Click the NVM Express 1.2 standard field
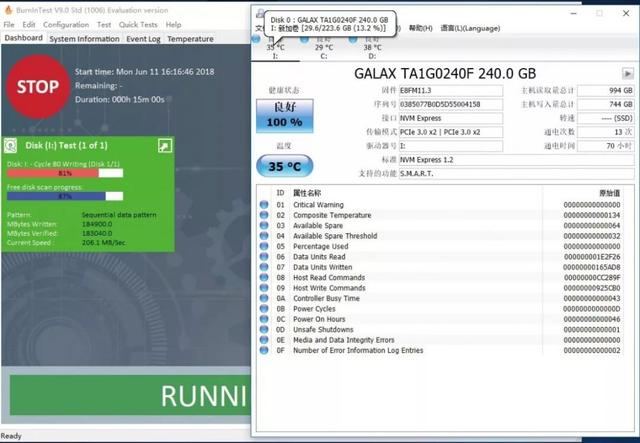This screenshot has width=640, height=443. coord(516,160)
